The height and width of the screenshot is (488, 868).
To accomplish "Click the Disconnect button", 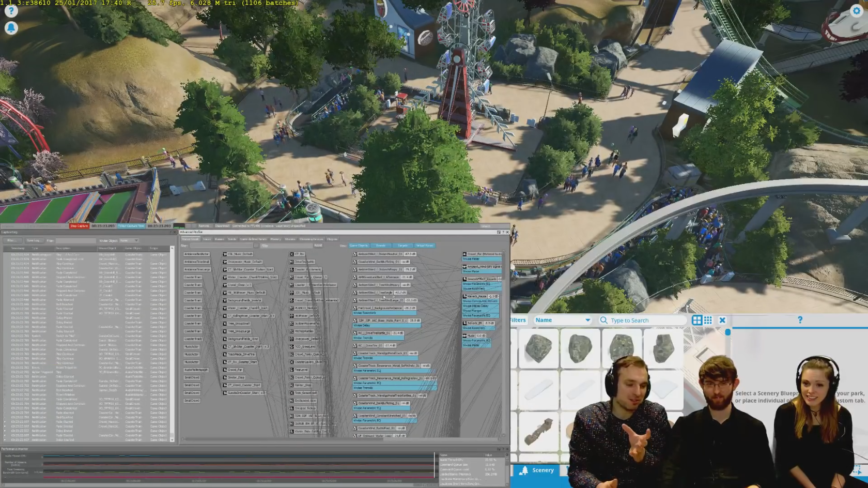I will [223, 226].
